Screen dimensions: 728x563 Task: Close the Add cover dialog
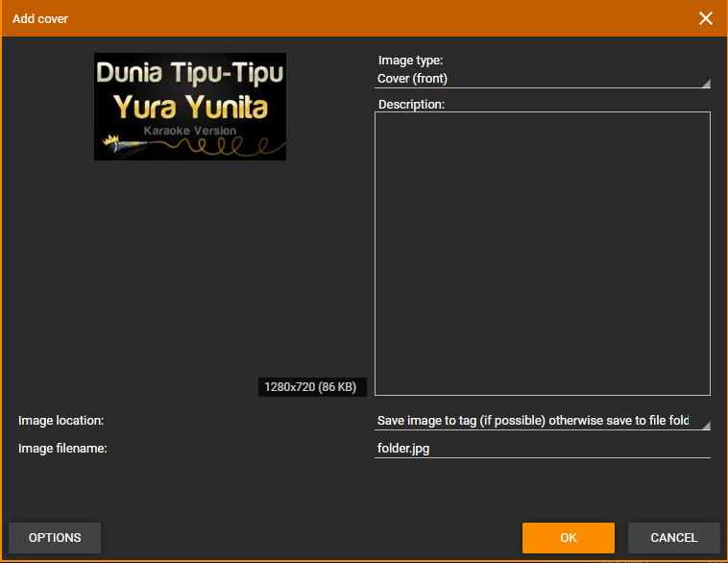coord(706,18)
